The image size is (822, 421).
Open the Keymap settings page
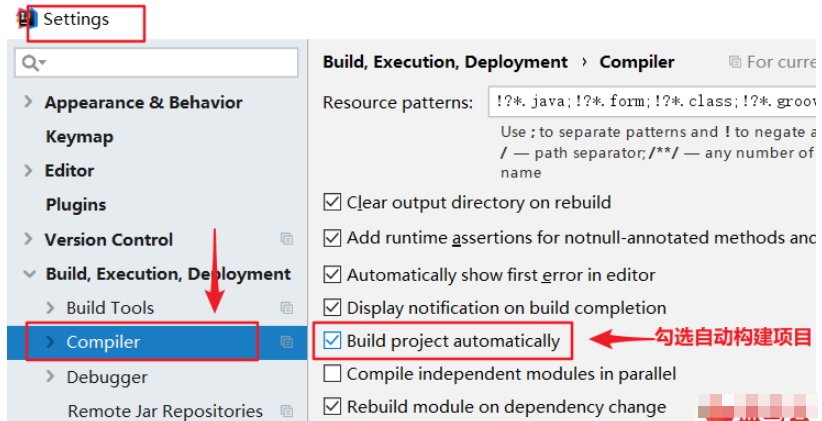(x=79, y=137)
